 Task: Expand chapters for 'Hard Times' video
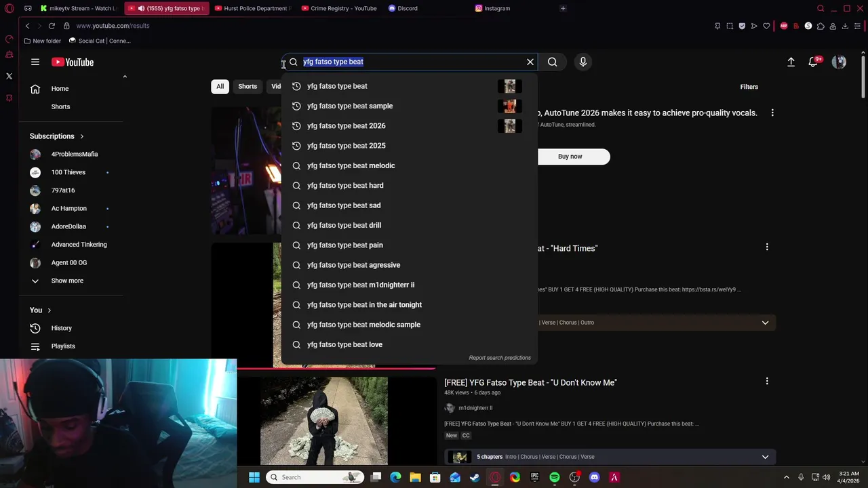click(x=765, y=323)
